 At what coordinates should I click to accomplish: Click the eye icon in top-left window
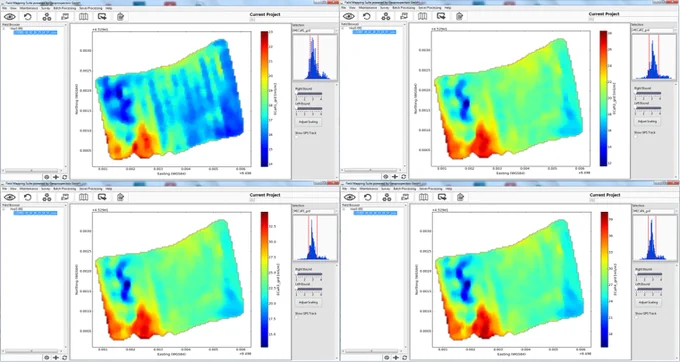[10, 16]
